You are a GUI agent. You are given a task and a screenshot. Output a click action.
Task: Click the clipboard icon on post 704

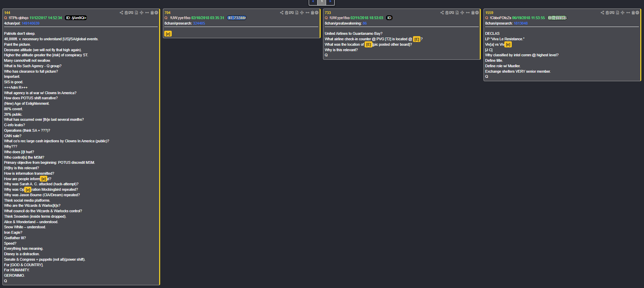[313, 13]
